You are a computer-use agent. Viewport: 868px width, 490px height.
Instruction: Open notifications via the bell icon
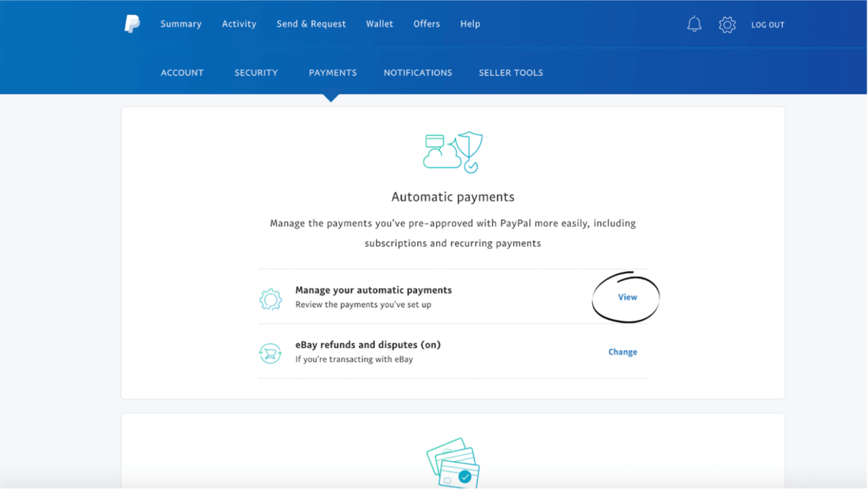[694, 24]
